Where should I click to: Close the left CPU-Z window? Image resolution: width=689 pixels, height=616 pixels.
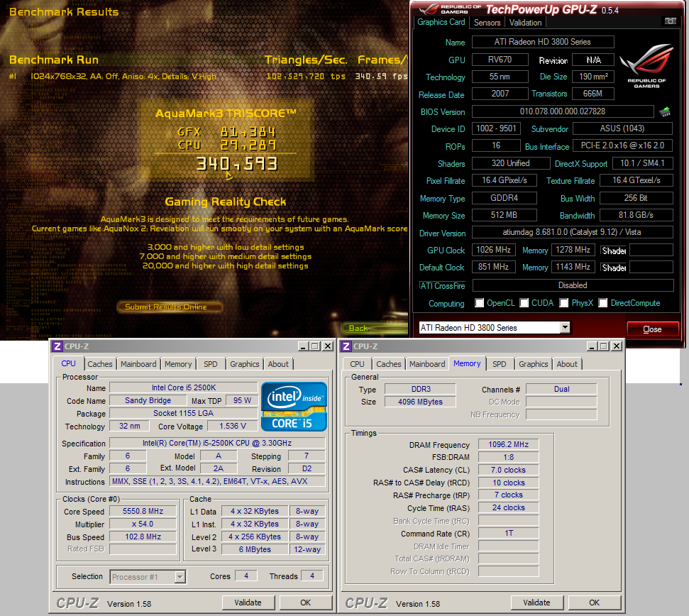328,346
